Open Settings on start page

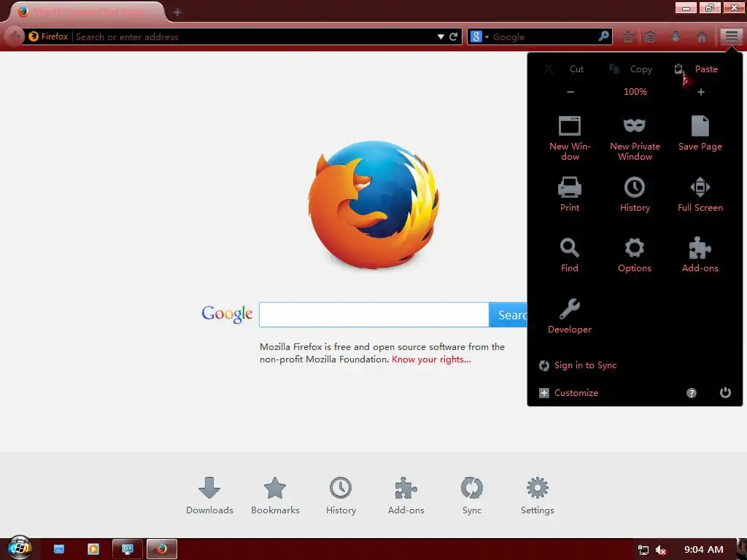coord(538,496)
